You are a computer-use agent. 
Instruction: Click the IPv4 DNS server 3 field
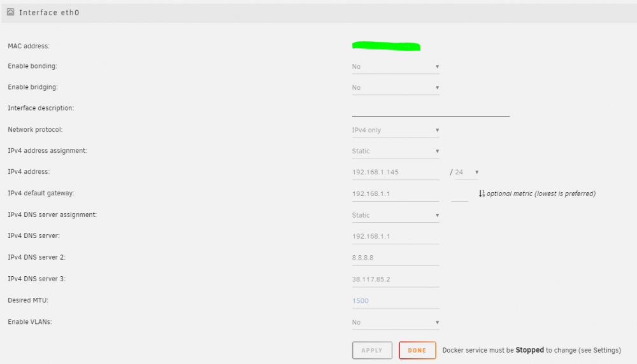click(x=396, y=279)
